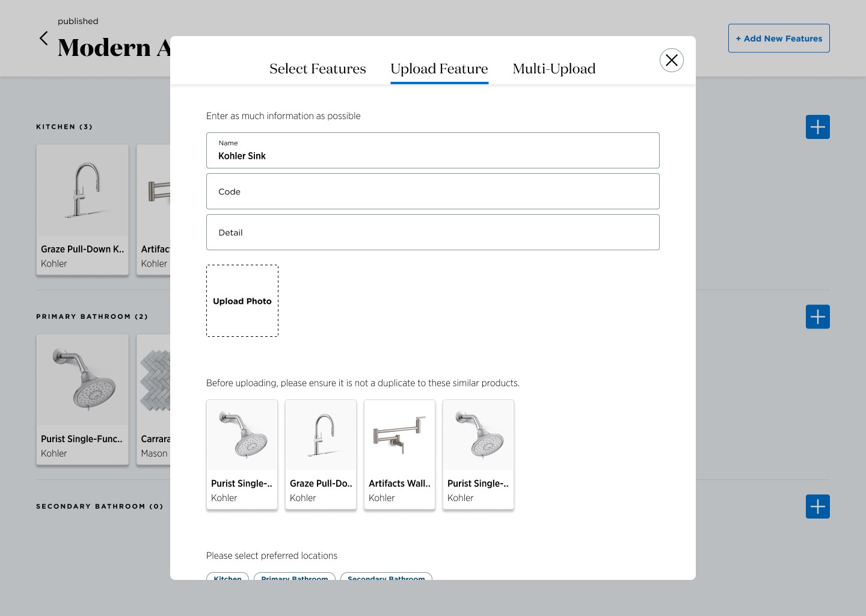Click the Code input field
The width and height of the screenshot is (866, 616).
pos(432,191)
